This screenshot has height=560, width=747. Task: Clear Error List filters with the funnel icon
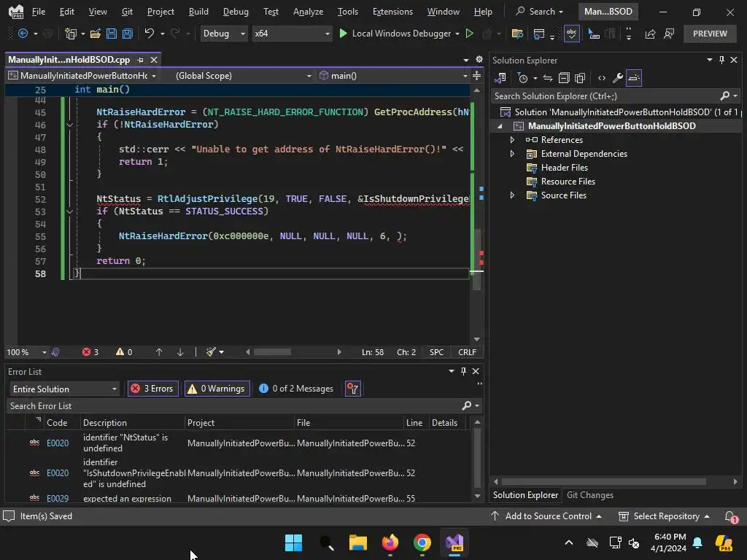(x=353, y=389)
